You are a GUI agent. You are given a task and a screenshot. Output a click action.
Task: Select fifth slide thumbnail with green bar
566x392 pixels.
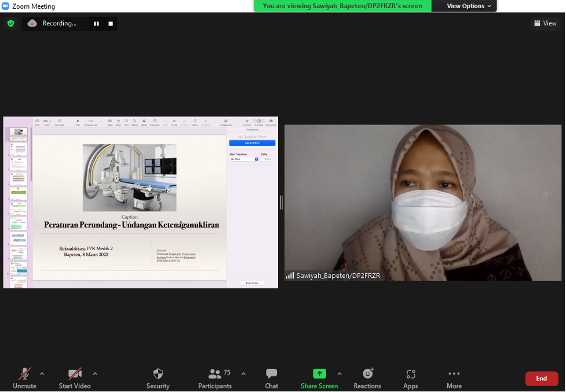[19, 193]
